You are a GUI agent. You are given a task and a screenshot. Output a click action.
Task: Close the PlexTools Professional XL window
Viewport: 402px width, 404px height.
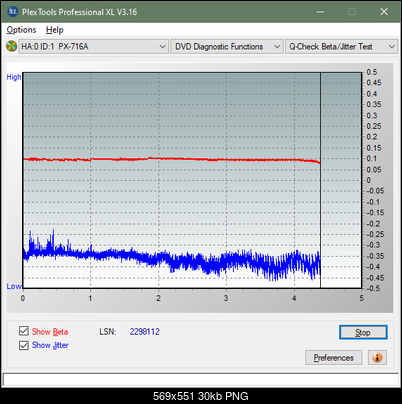(x=384, y=12)
